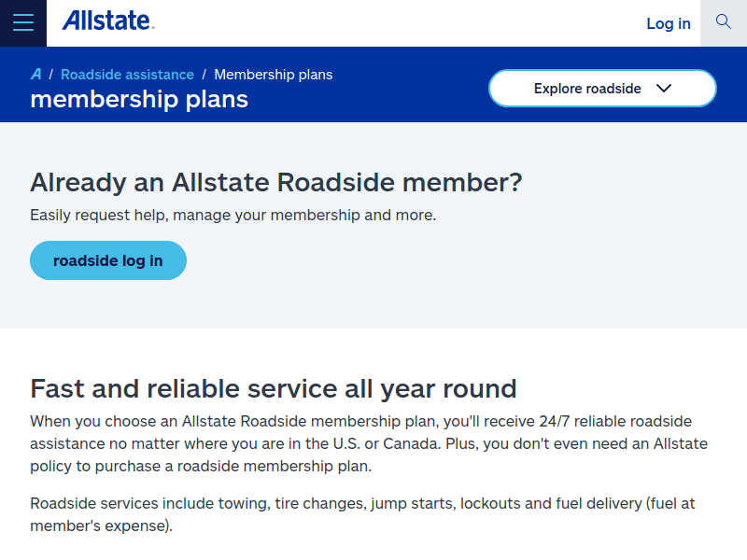Click the Allstate brand mark in header
This screenshot has width=747, height=560.
107,21
